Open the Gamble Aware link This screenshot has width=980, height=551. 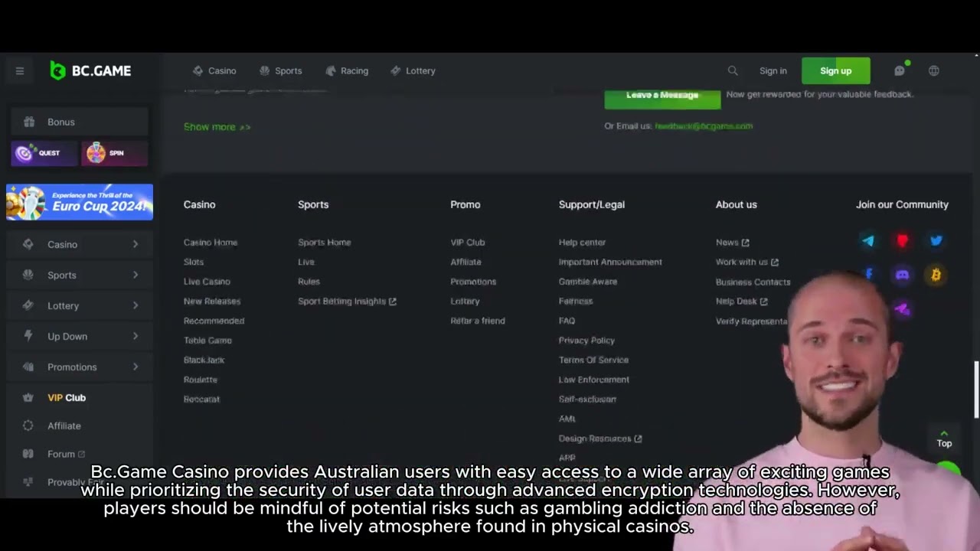click(x=588, y=282)
